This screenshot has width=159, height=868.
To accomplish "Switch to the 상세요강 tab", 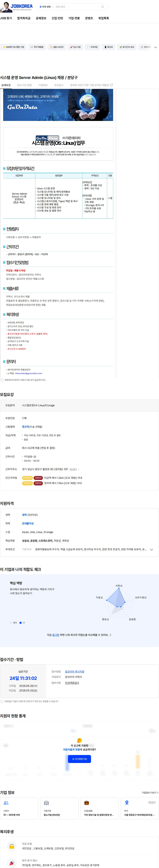I will coord(6,85).
